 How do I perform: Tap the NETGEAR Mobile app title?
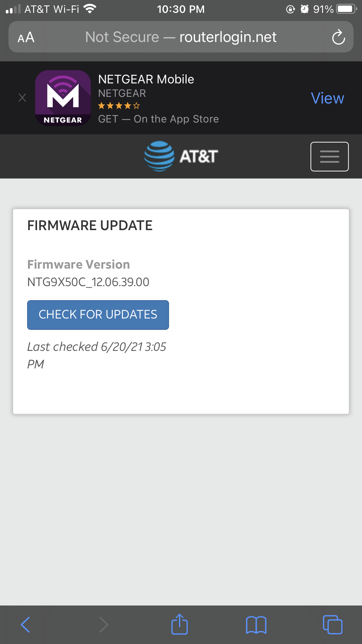(146, 79)
